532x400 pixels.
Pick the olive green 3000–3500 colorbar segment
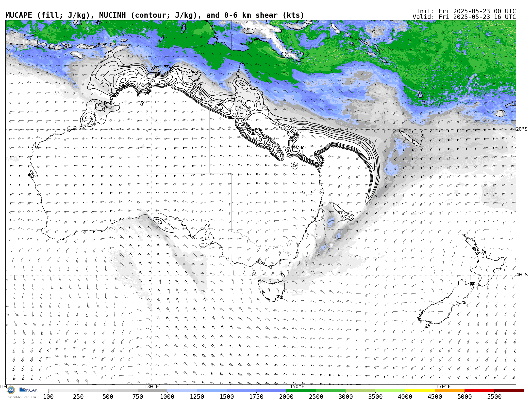(x=361, y=390)
